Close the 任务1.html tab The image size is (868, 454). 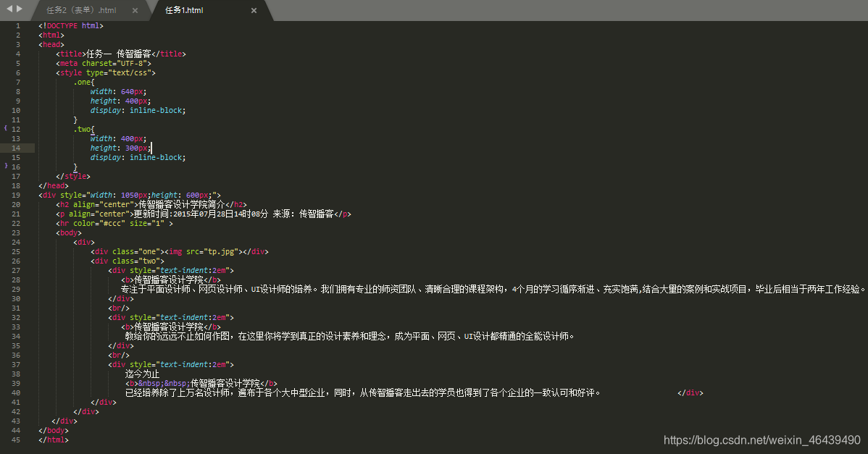[254, 11]
